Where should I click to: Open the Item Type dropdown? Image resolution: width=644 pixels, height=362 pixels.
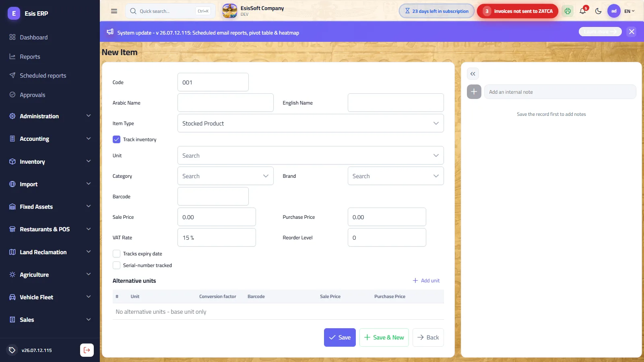(x=310, y=123)
